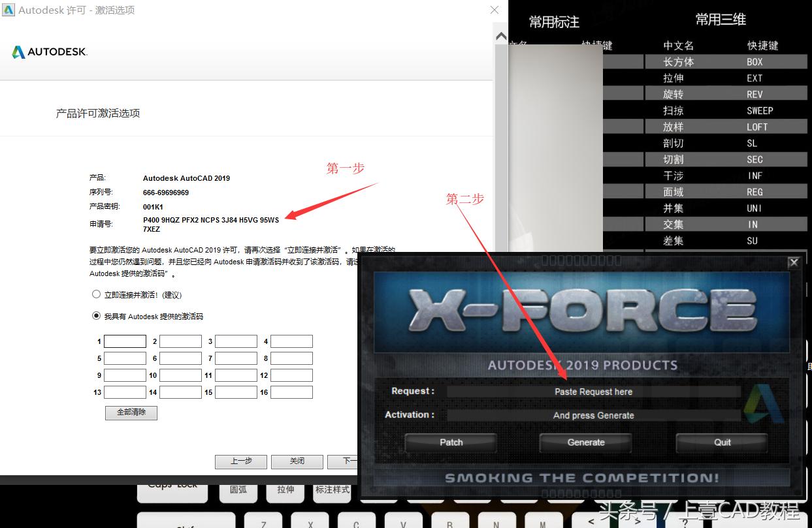Viewport: 812px width, 528px height.
Task: Click the product name Autodesk AutoCAD 2019
Action: (x=186, y=178)
